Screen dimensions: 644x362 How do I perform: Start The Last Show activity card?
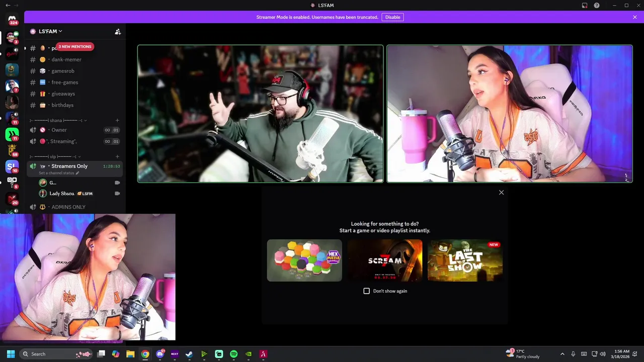coord(465,260)
